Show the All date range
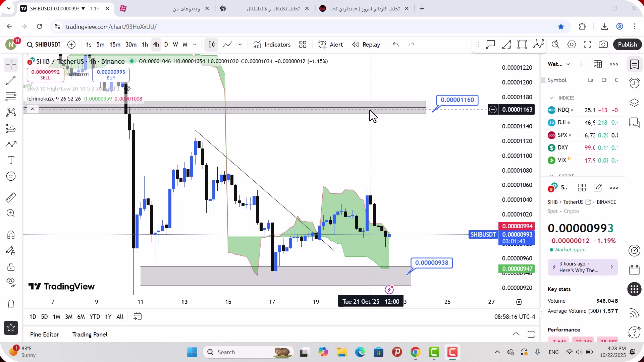 (x=120, y=317)
